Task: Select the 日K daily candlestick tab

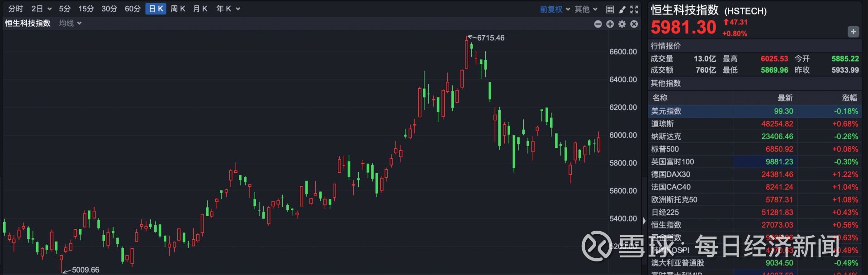Action: tap(156, 9)
